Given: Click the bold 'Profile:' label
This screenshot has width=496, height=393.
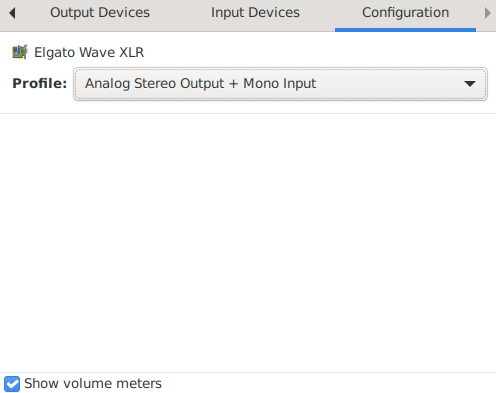Looking at the screenshot, I should [x=40, y=83].
